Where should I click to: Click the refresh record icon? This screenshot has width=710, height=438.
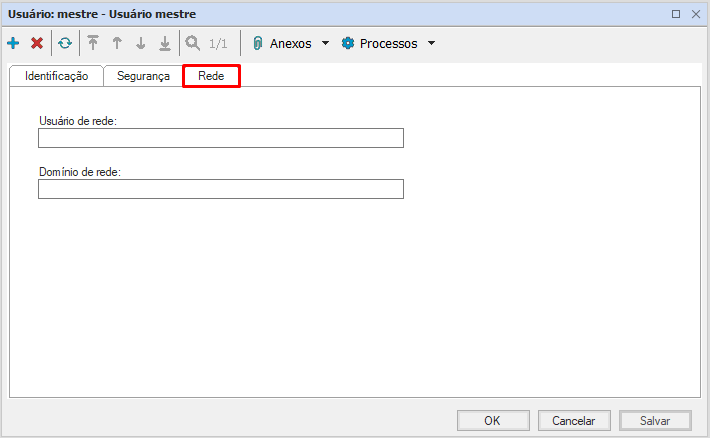pyautogui.click(x=65, y=43)
